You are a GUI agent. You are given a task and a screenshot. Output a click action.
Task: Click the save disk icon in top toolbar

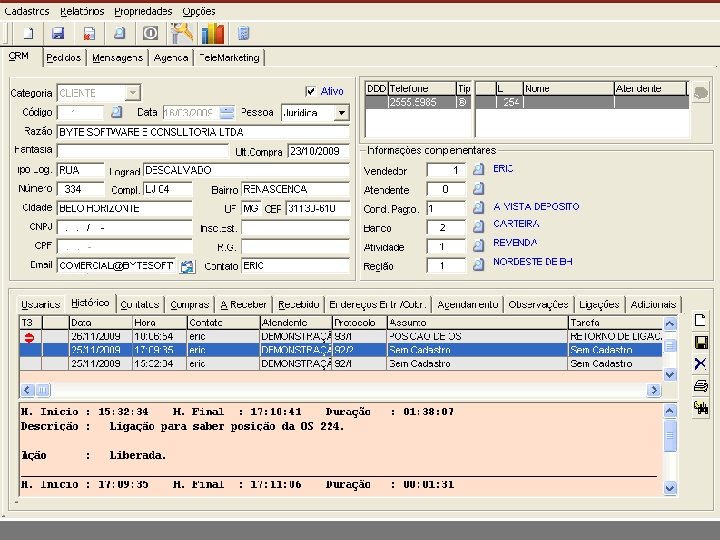tap(58, 33)
